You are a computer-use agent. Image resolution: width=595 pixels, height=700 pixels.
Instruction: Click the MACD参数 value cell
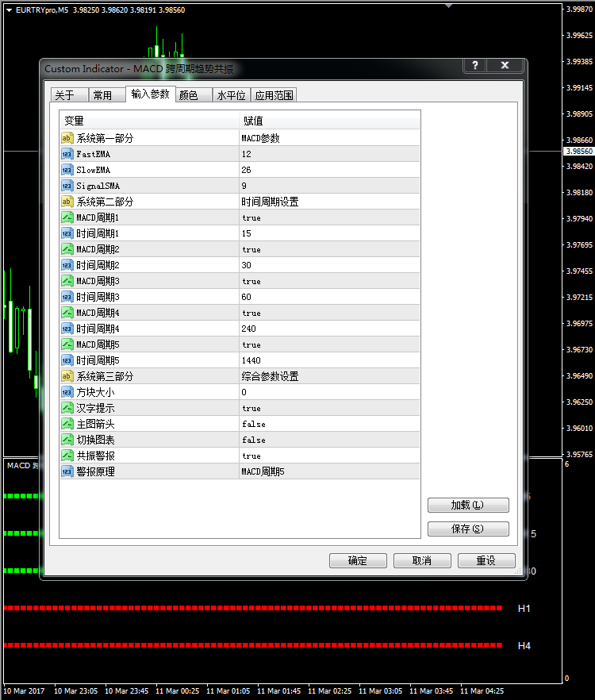pos(329,138)
